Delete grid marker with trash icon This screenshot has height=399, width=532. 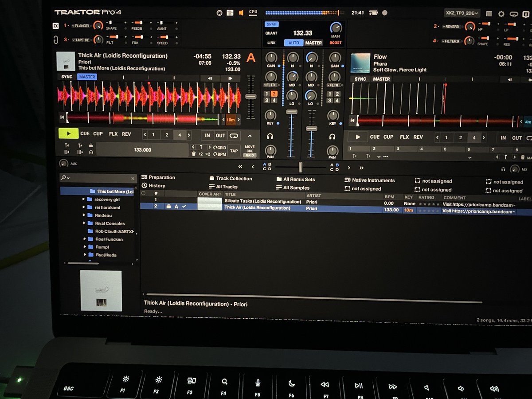click(x=193, y=154)
